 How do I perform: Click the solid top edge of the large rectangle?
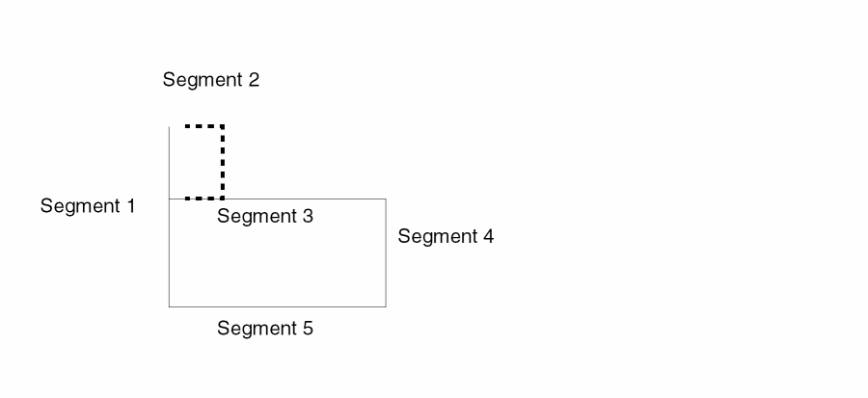click(x=305, y=199)
